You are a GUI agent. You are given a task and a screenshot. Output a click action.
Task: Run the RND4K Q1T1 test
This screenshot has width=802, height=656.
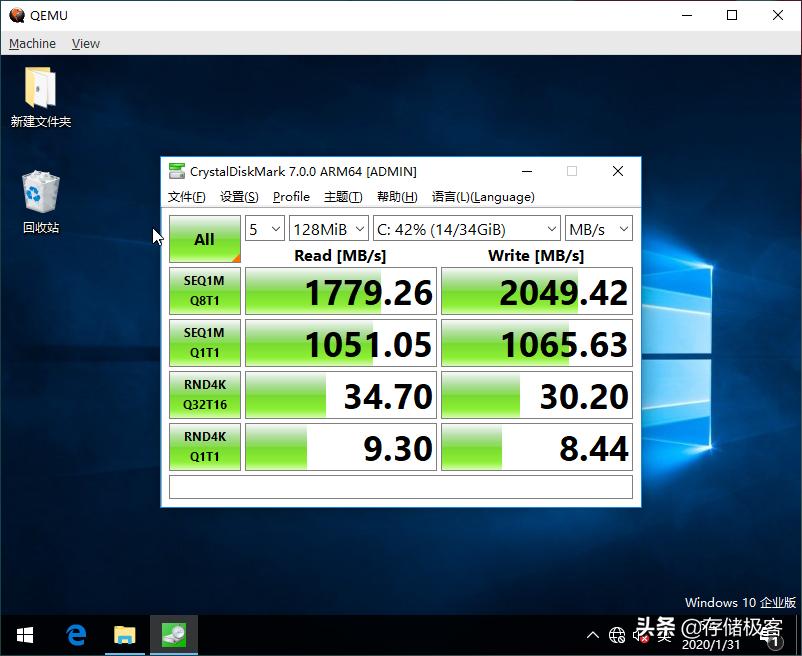[x=205, y=446]
